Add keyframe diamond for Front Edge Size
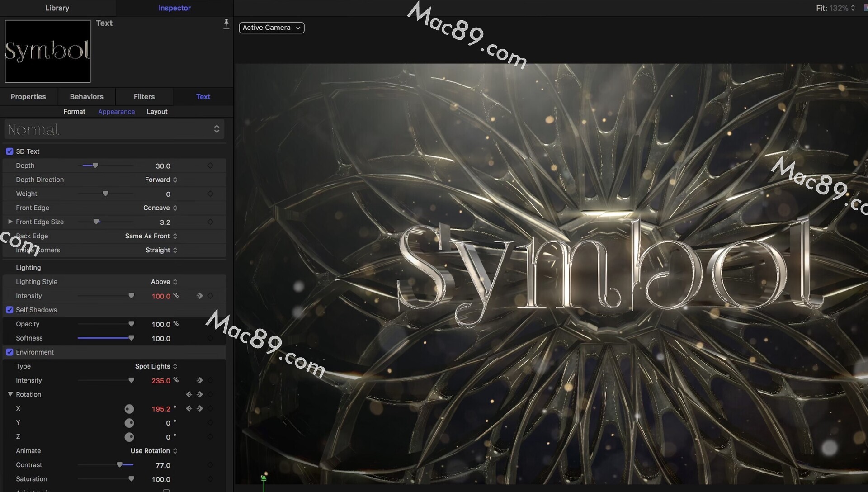This screenshot has width=868, height=492. coord(210,222)
